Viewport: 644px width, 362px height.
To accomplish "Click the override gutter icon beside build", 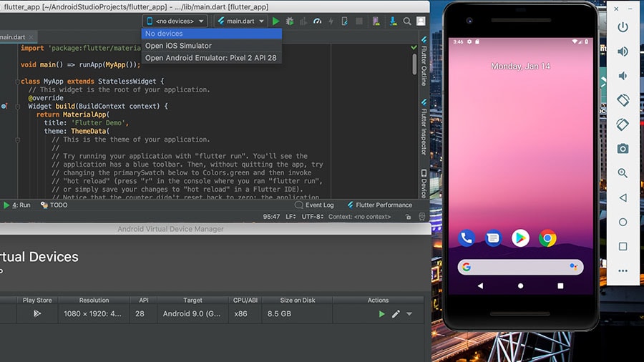I will (x=4, y=107).
